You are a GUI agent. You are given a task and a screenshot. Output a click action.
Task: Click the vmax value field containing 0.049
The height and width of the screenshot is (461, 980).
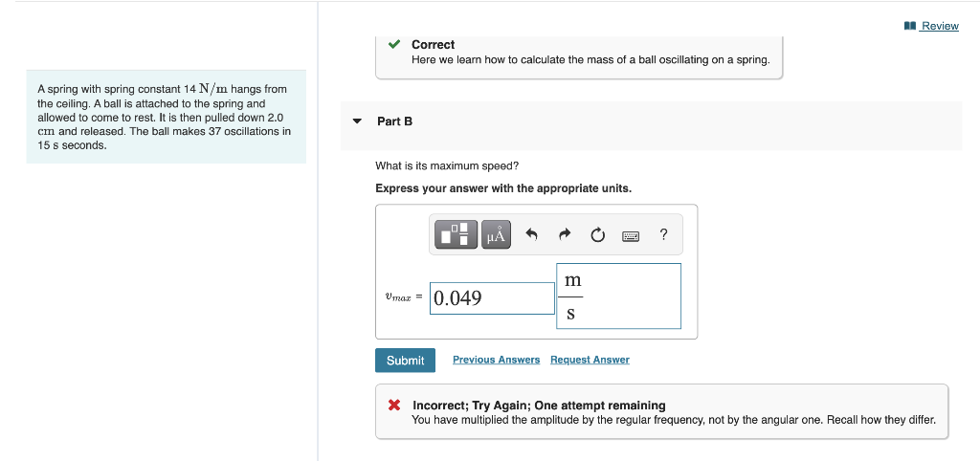[x=492, y=298]
